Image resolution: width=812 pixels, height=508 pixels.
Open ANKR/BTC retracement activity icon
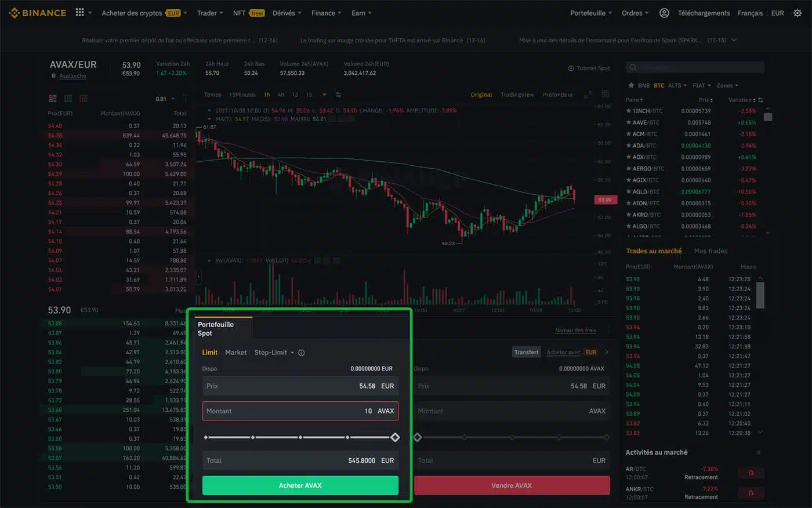[x=751, y=493]
